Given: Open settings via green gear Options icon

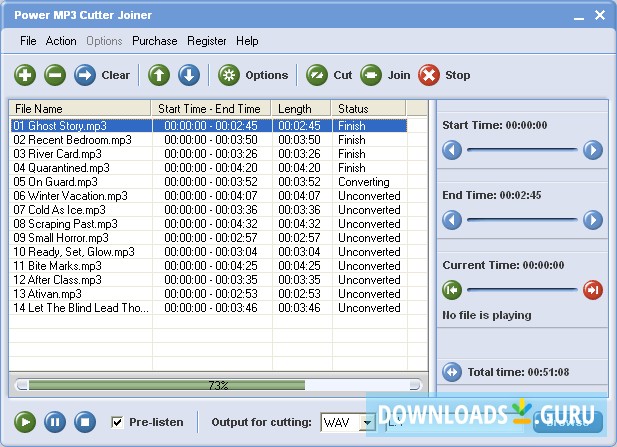Looking at the screenshot, I should point(229,75).
